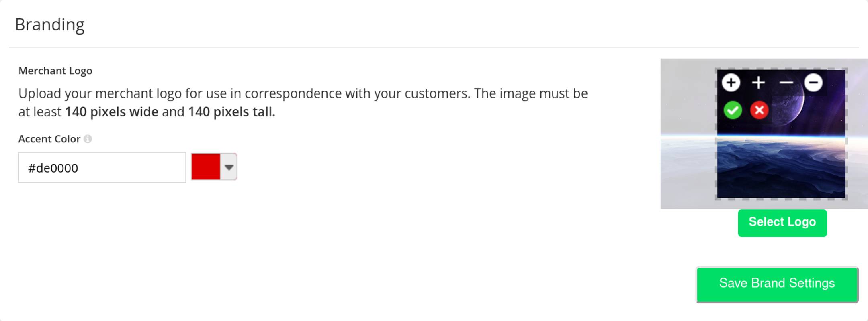Click Save Brand Settings
This screenshot has width=868, height=321.
[x=777, y=283]
